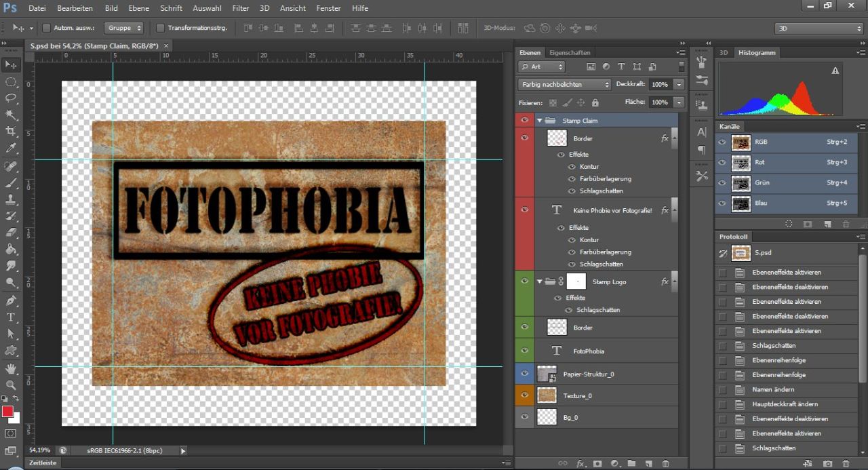Create new group via folder icon
This screenshot has width=868, height=470.
(x=631, y=463)
